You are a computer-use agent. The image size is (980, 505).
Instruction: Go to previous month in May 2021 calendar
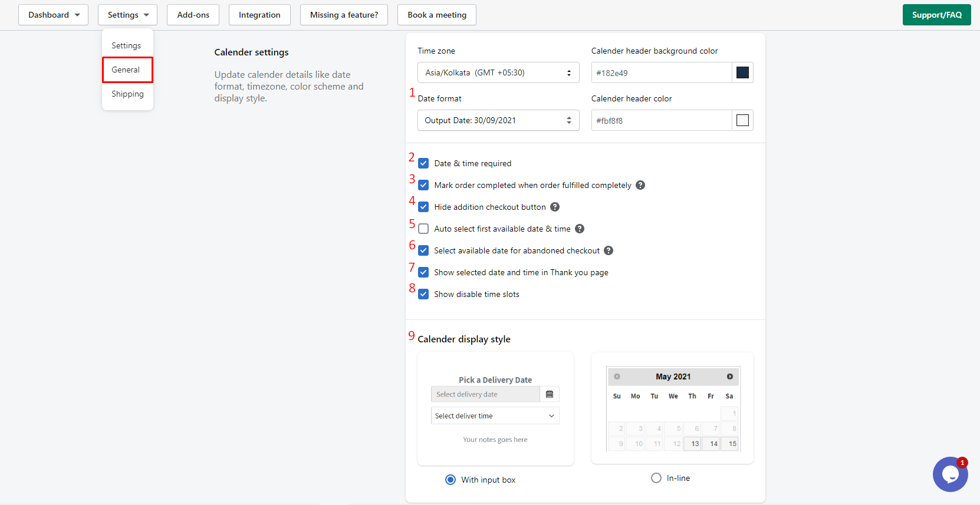click(617, 377)
